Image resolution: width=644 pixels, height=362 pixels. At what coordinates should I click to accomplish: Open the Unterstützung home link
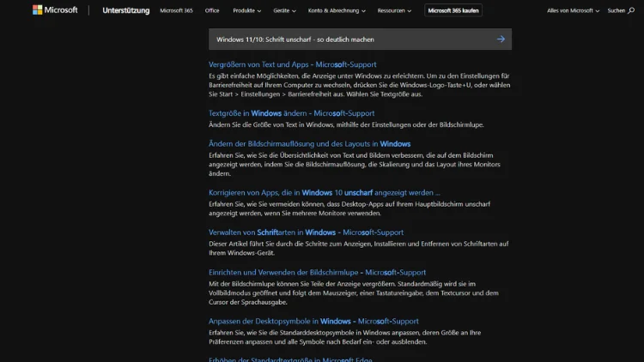125,10
